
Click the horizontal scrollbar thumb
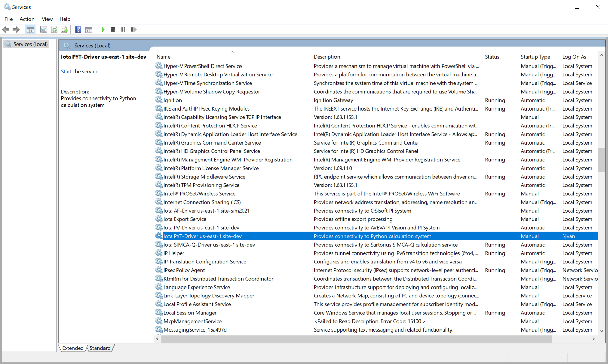click(x=357, y=339)
